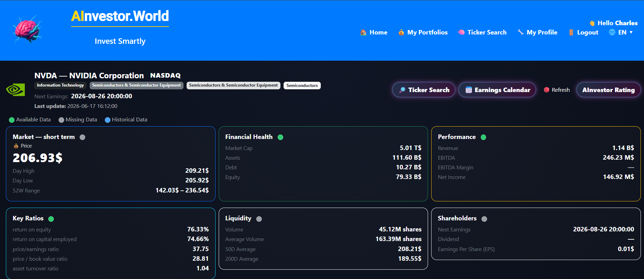Open the Earnings Calendar button

pos(497,90)
